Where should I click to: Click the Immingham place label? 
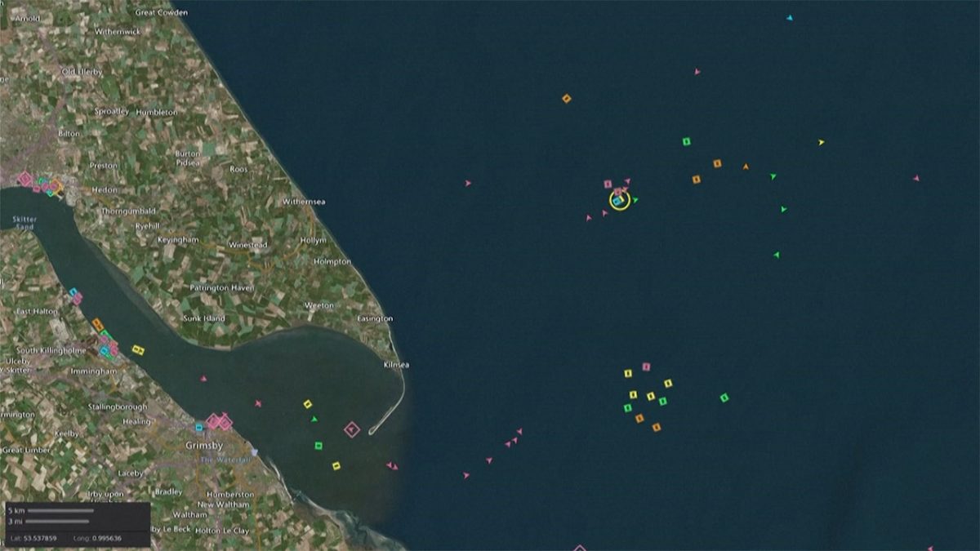pyautogui.click(x=93, y=371)
